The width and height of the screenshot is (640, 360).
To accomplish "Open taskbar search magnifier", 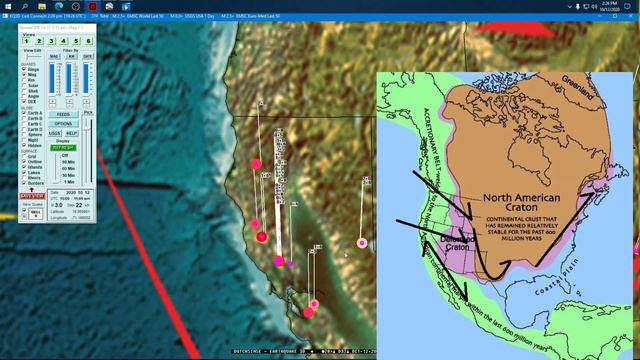I will 24,7.
